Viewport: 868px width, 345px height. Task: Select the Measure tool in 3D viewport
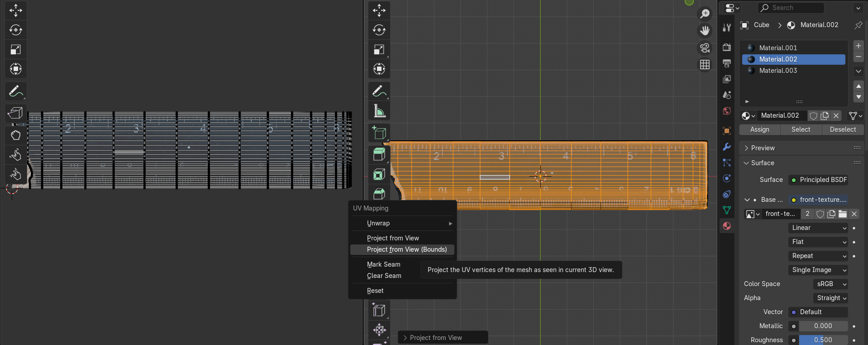click(x=379, y=111)
